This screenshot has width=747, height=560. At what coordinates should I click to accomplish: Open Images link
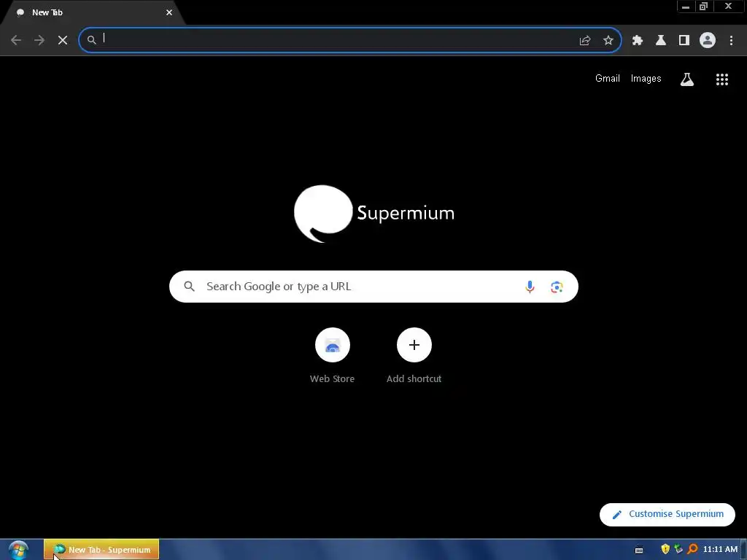pos(646,79)
